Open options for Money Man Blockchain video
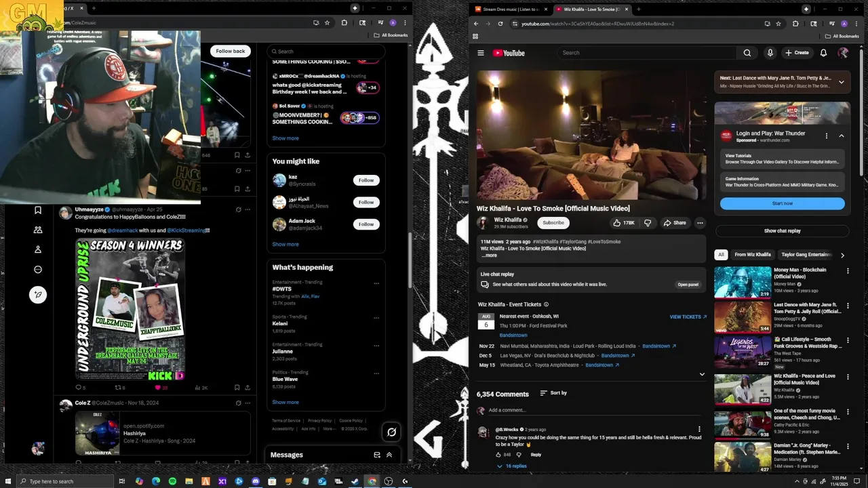 [x=848, y=271]
